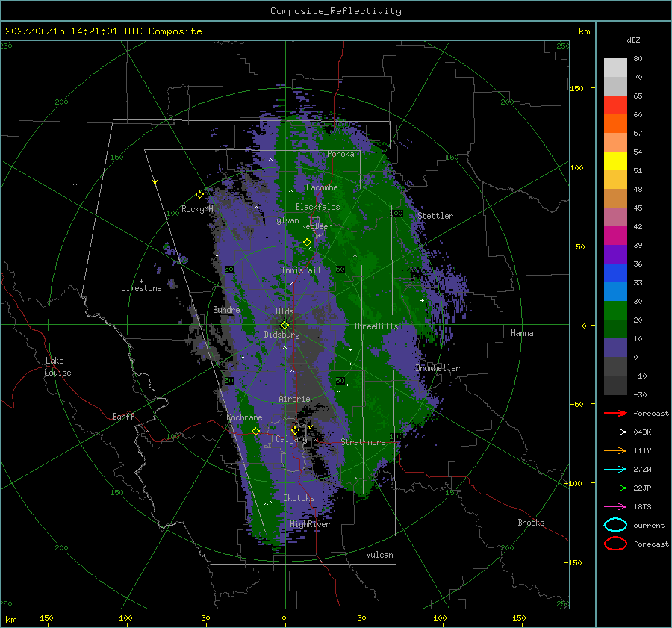This screenshot has width=672, height=628.
Task: Click the 18TS legend text
Action: pos(642,507)
